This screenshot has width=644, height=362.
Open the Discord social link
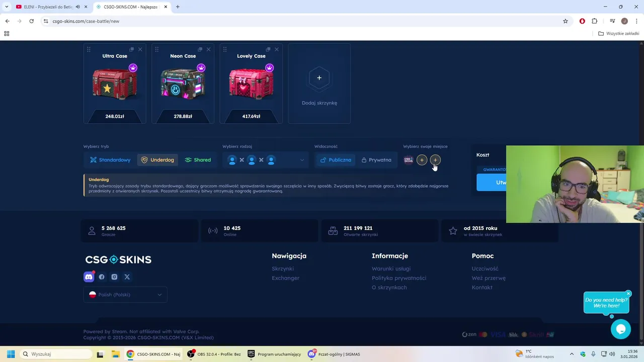[x=89, y=277]
